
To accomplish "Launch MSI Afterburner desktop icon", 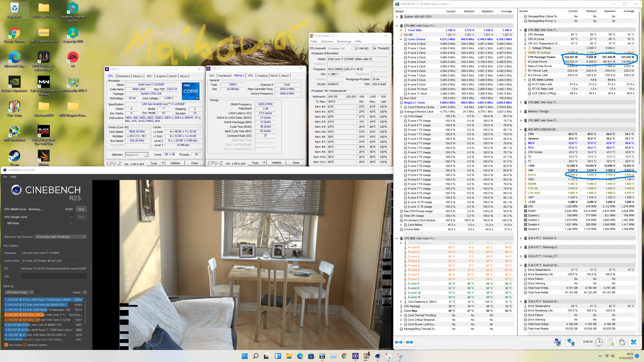I will [x=15, y=133].
